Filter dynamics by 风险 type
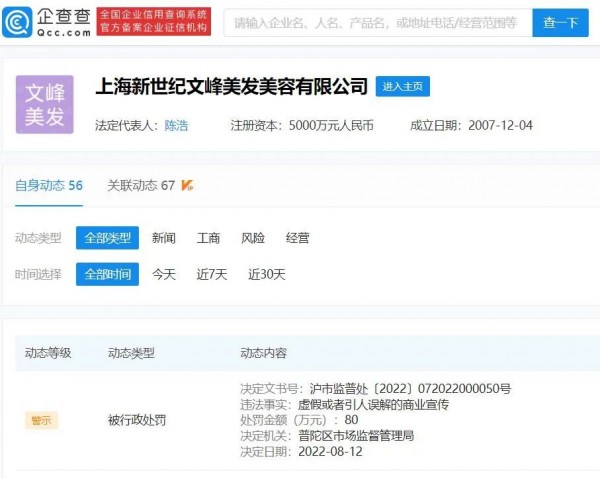The image size is (600, 479). (x=253, y=238)
